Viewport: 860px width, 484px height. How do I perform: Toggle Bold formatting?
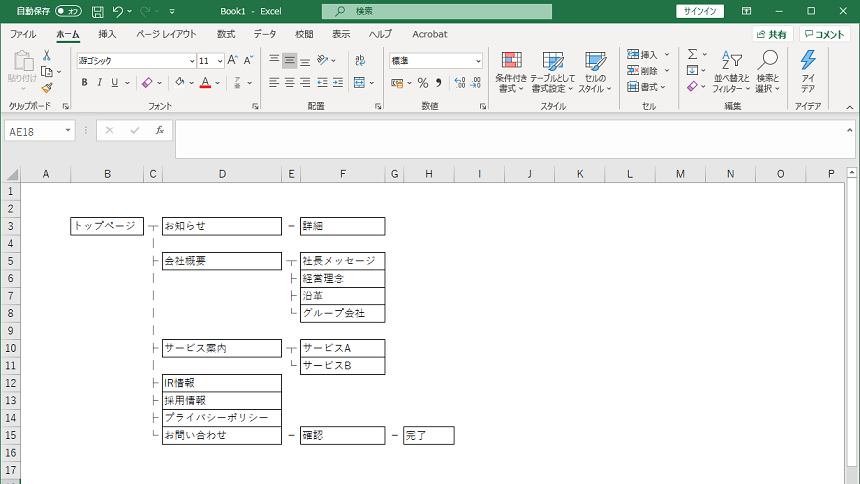(85, 83)
